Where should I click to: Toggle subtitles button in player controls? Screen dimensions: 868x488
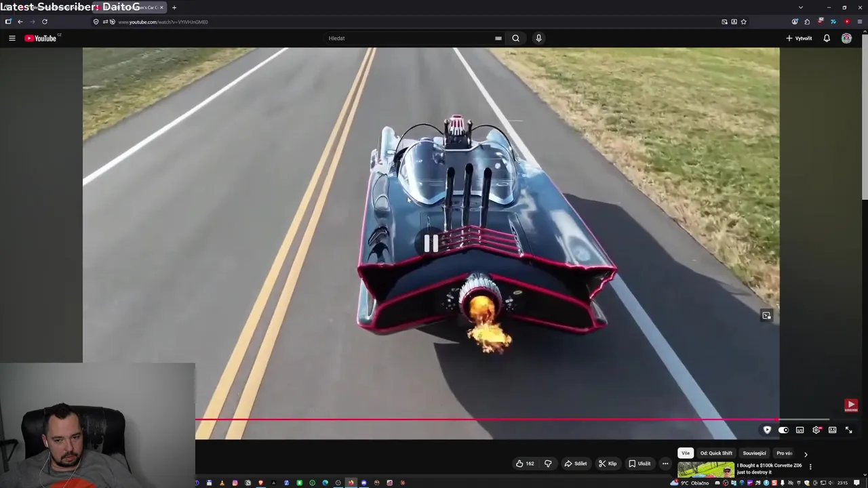click(x=800, y=430)
